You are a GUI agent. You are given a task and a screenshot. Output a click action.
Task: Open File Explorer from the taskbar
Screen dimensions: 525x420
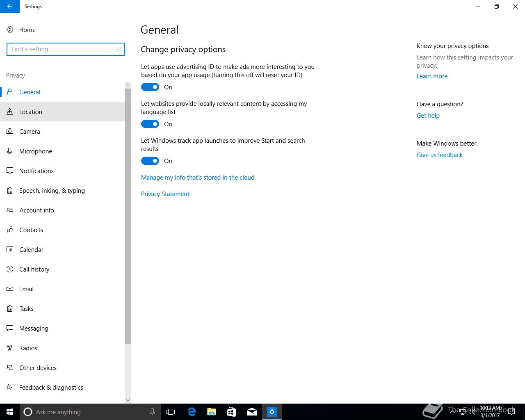click(x=211, y=412)
